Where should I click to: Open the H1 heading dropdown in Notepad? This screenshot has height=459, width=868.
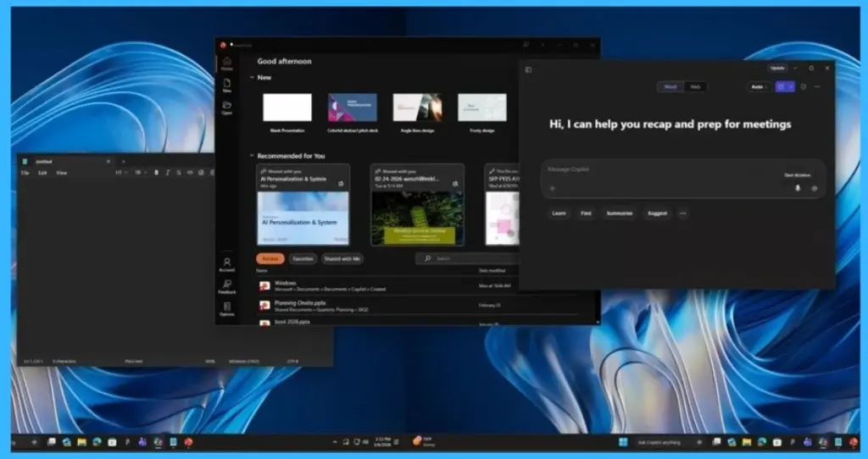tap(120, 173)
